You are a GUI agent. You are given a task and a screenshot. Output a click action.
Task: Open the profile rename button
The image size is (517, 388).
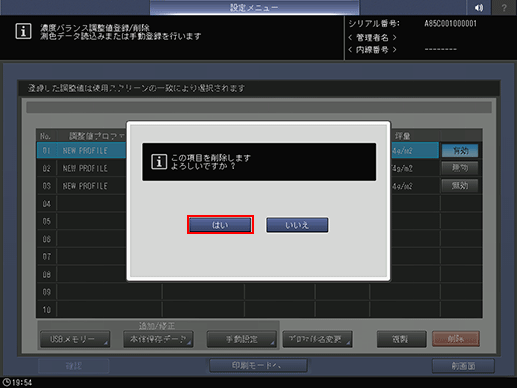point(317,339)
